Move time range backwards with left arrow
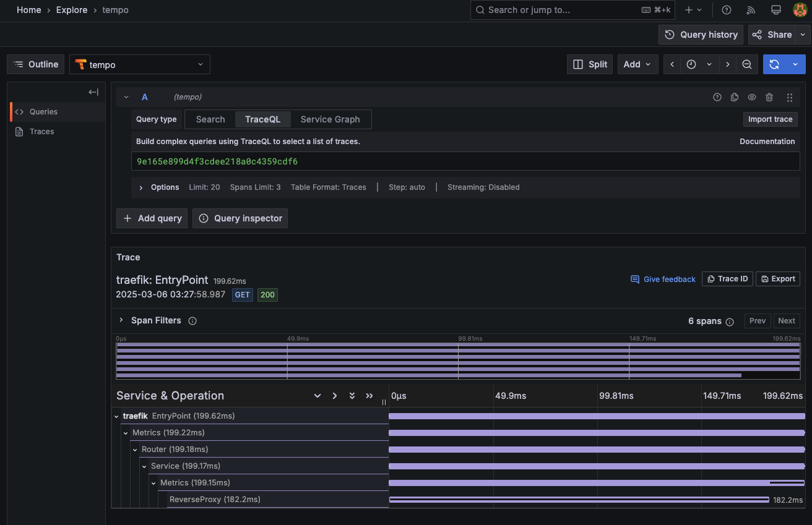 point(672,64)
